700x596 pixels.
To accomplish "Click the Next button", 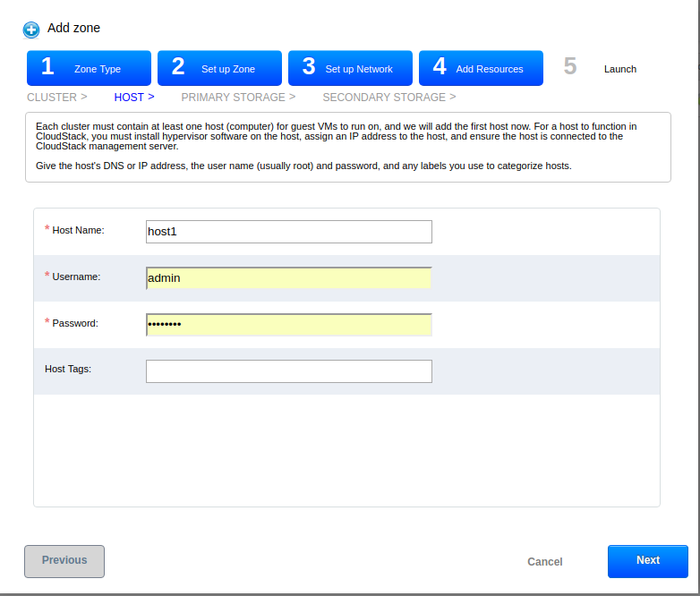I will coord(648,561).
